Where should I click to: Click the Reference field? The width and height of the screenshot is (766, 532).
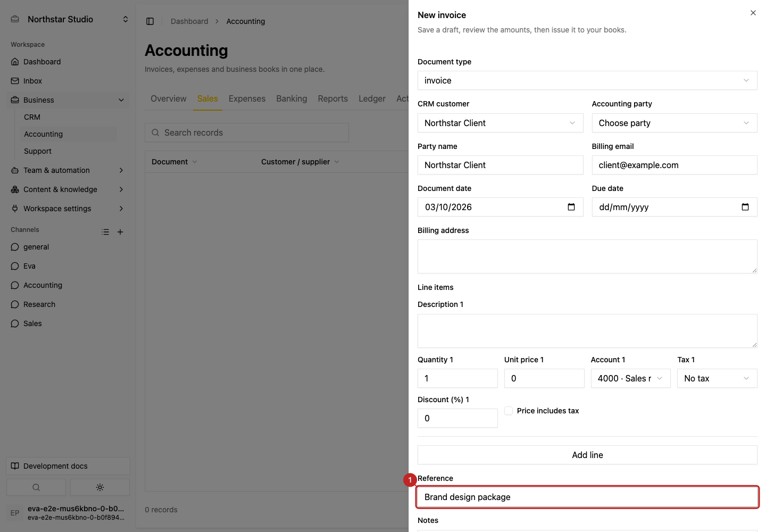587,497
